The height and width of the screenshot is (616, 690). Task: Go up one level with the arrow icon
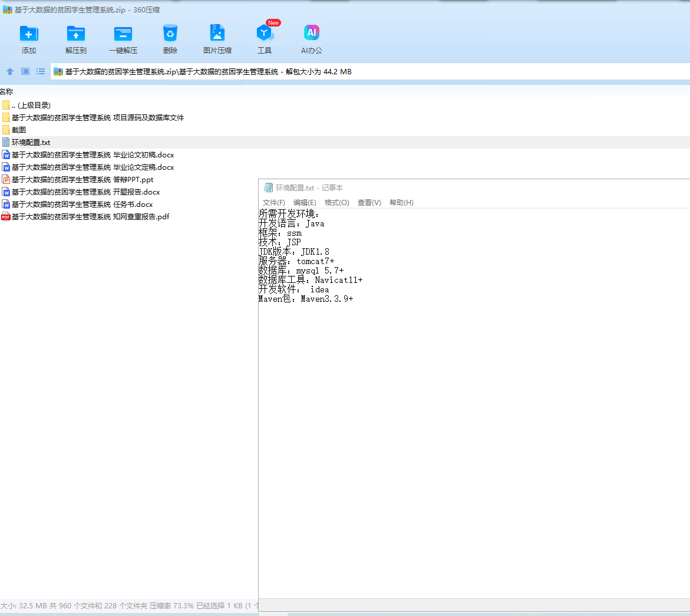pos(9,71)
